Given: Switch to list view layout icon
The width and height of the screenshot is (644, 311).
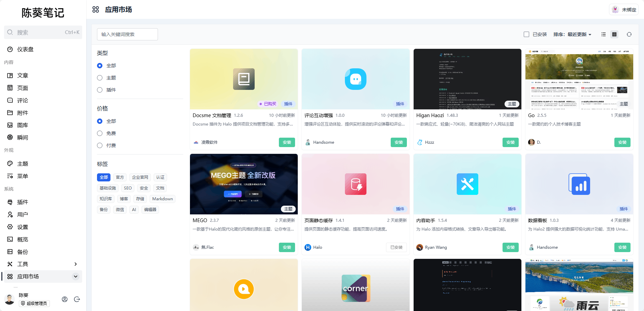Looking at the screenshot, I should (604, 34).
